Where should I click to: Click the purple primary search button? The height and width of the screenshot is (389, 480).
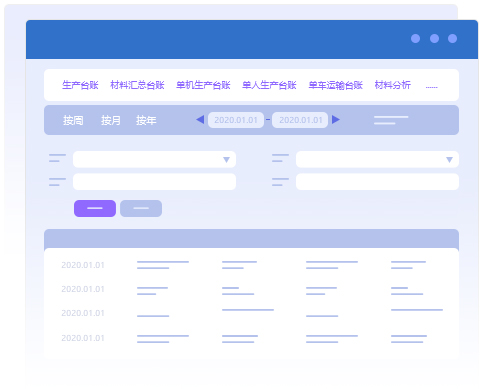point(95,208)
